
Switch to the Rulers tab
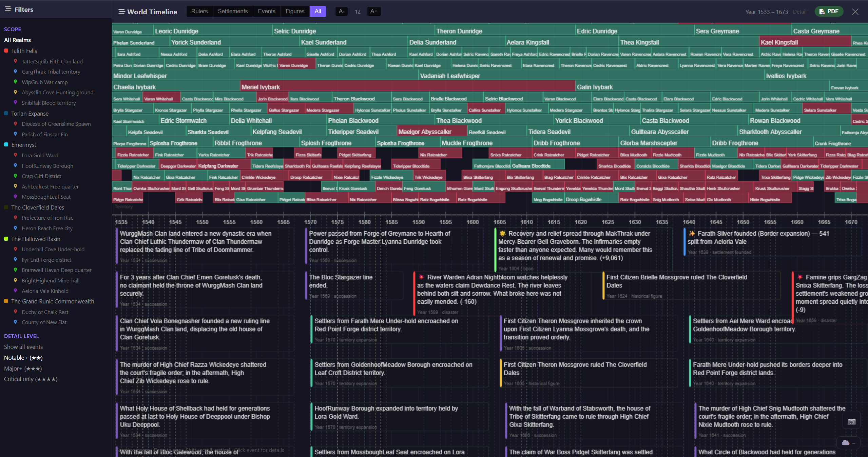199,11
